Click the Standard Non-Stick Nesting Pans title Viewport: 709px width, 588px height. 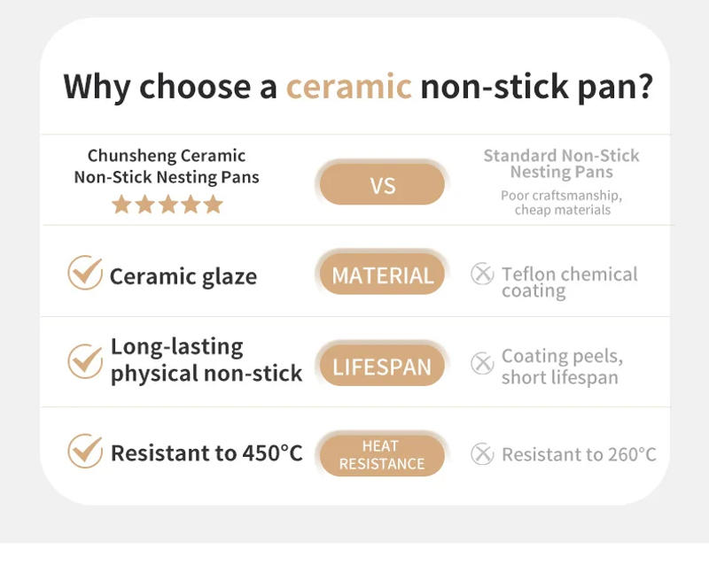(561, 164)
